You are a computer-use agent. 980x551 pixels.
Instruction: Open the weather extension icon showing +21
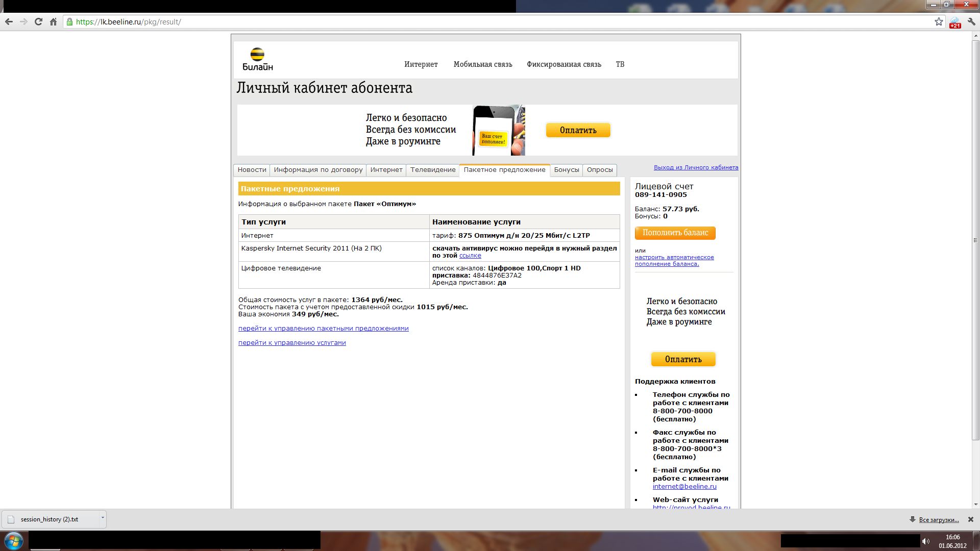pyautogui.click(x=954, y=22)
